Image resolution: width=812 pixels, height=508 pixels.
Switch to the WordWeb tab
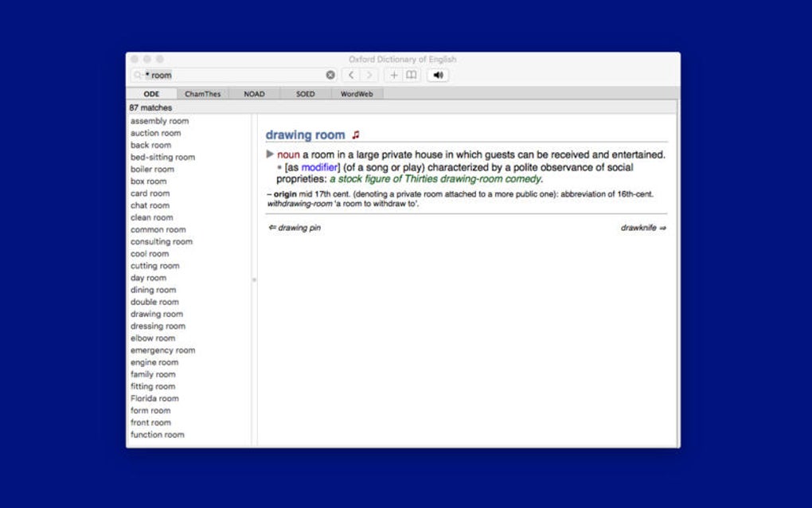pyautogui.click(x=357, y=94)
